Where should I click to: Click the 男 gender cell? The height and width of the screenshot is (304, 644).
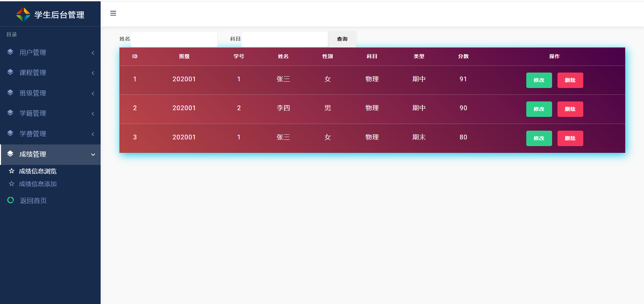click(327, 108)
